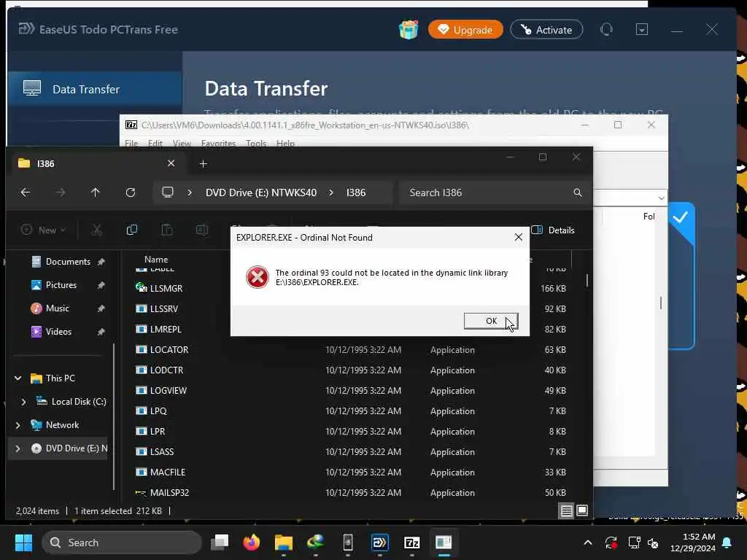This screenshot has height=560, width=747.
Task: Switch to details list view icon
Action: pyautogui.click(x=566, y=511)
